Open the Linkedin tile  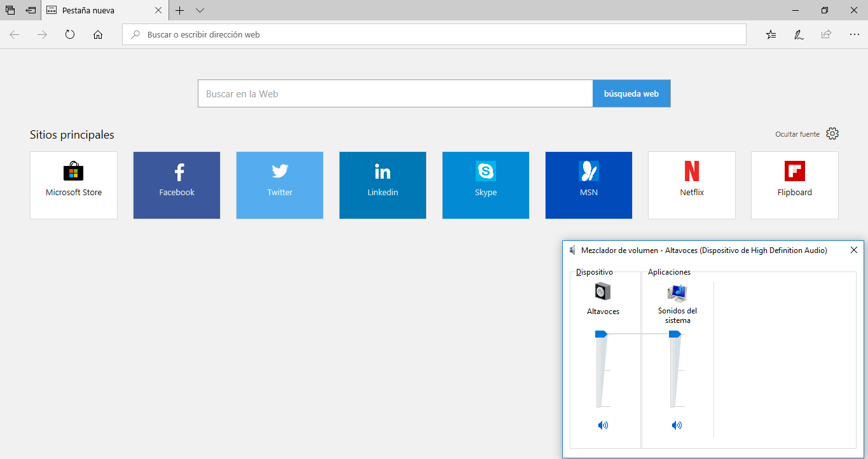coord(383,185)
